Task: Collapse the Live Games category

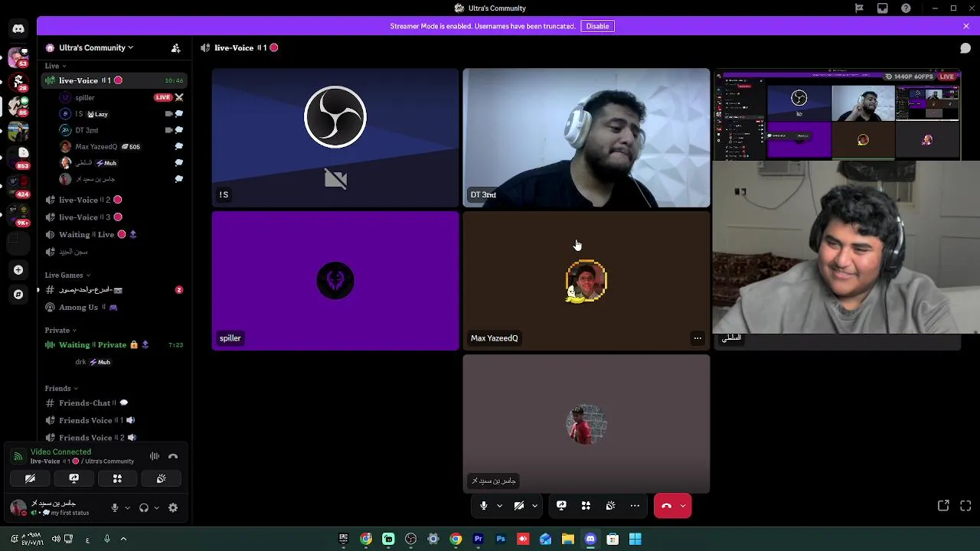Action: pyautogui.click(x=67, y=275)
